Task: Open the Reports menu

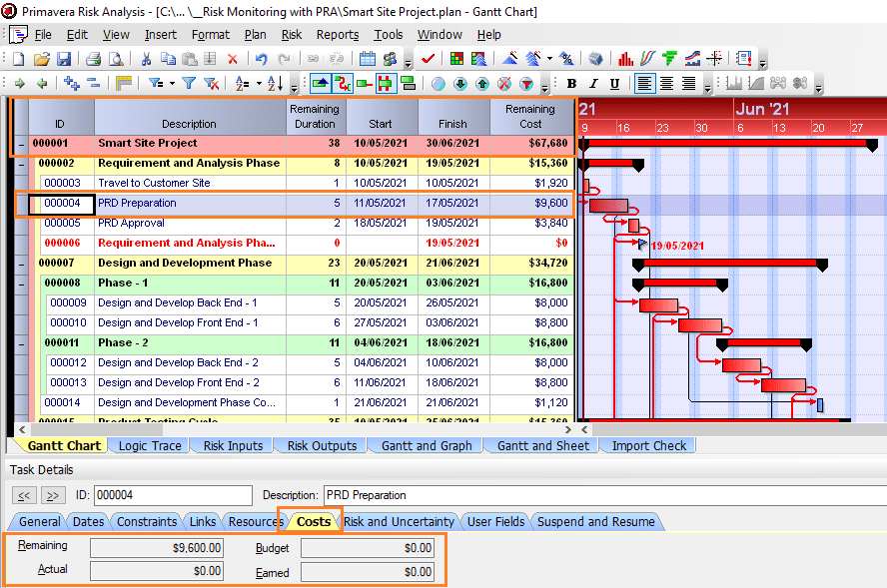Action: pyautogui.click(x=338, y=35)
